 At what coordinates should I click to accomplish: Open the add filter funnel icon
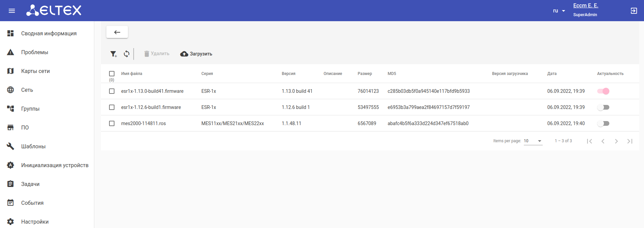pyautogui.click(x=113, y=54)
